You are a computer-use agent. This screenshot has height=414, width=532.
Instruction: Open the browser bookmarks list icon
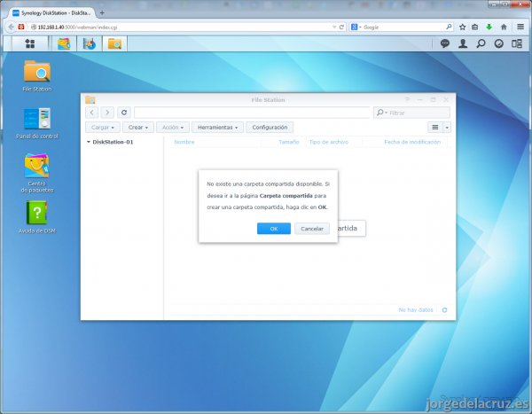click(475, 27)
